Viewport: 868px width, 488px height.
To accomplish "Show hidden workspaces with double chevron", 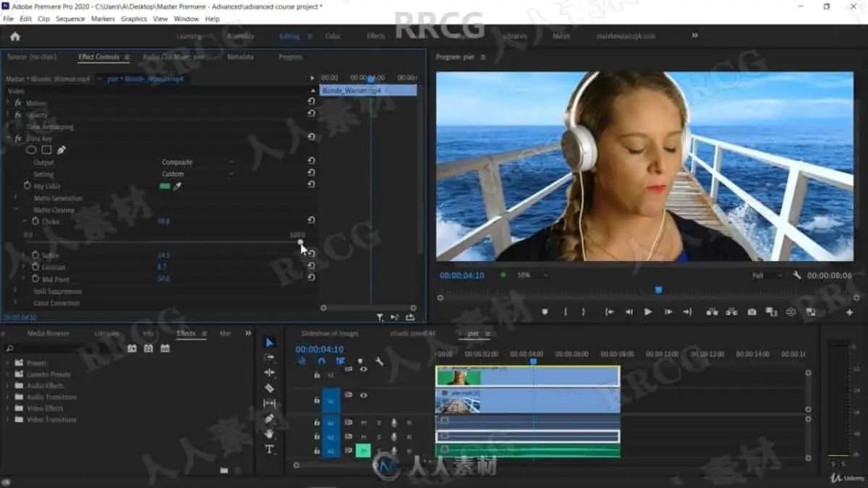I will [x=695, y=35].
